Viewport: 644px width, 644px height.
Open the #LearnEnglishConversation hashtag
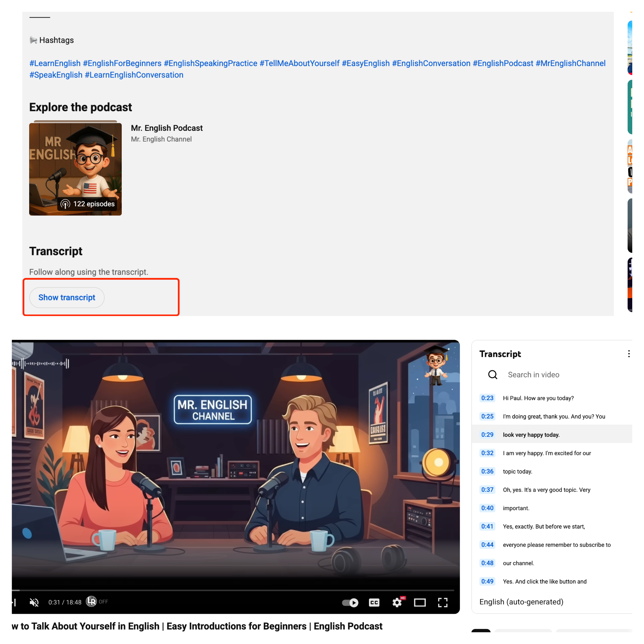pos(134,75)
